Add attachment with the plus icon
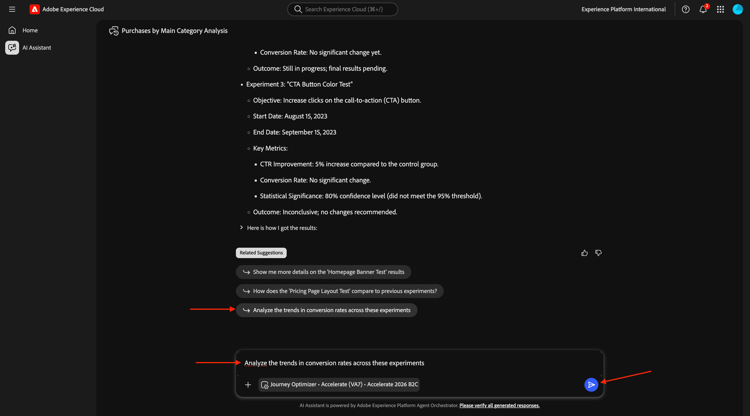750x416 pixels. [x=248, y=384]
